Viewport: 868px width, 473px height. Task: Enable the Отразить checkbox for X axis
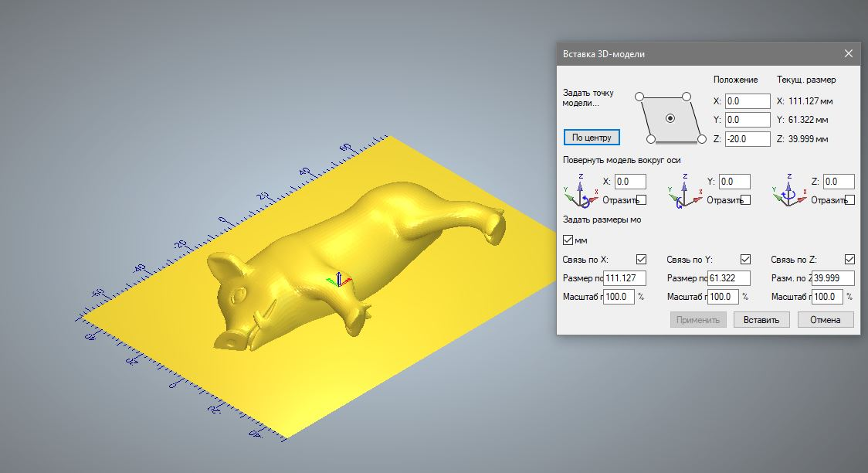point(641,200)
